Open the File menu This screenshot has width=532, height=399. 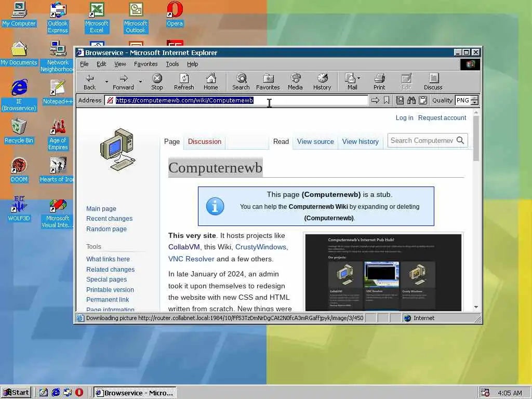click(84, 64)
